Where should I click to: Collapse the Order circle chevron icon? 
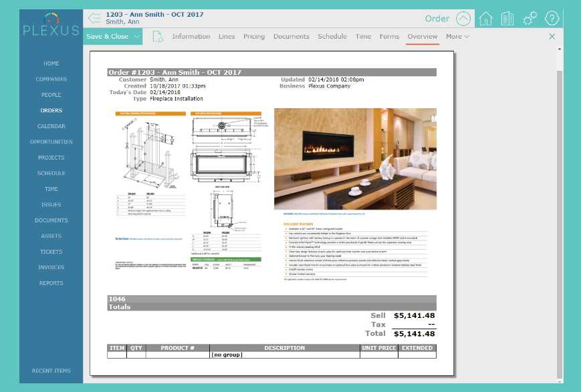pos(463,19)
